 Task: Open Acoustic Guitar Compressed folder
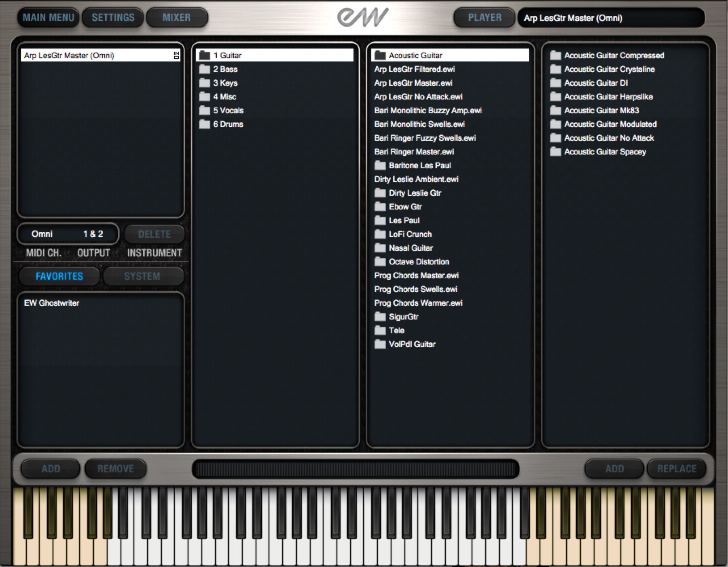(x=607, y=55)
